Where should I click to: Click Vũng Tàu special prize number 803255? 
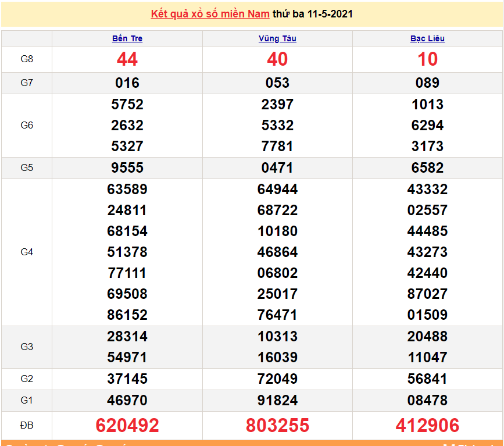click(x=277, y=425)
